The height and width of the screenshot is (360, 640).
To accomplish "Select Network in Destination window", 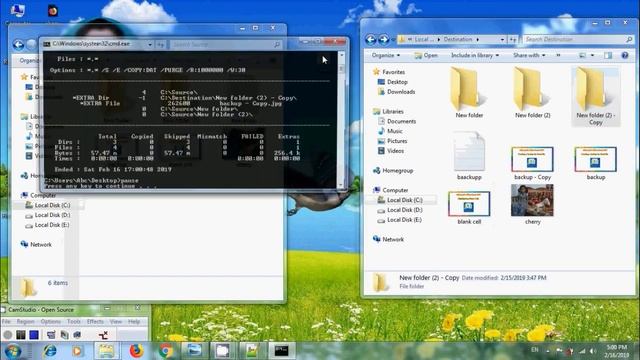I will pyautogui.click(x=389, y=239).
